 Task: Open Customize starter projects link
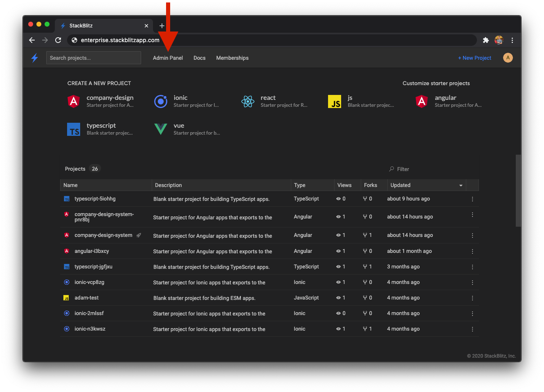(x=436, y=83)
